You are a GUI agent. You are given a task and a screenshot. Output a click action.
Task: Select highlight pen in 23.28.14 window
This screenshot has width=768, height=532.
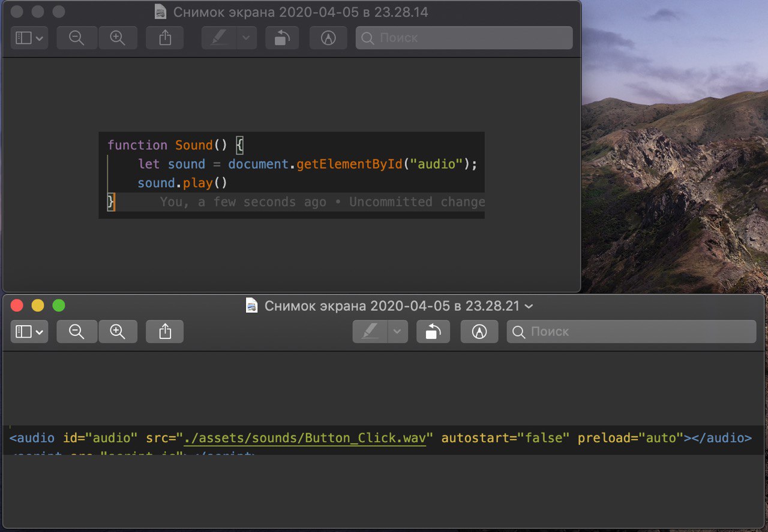tap(220, 38)
